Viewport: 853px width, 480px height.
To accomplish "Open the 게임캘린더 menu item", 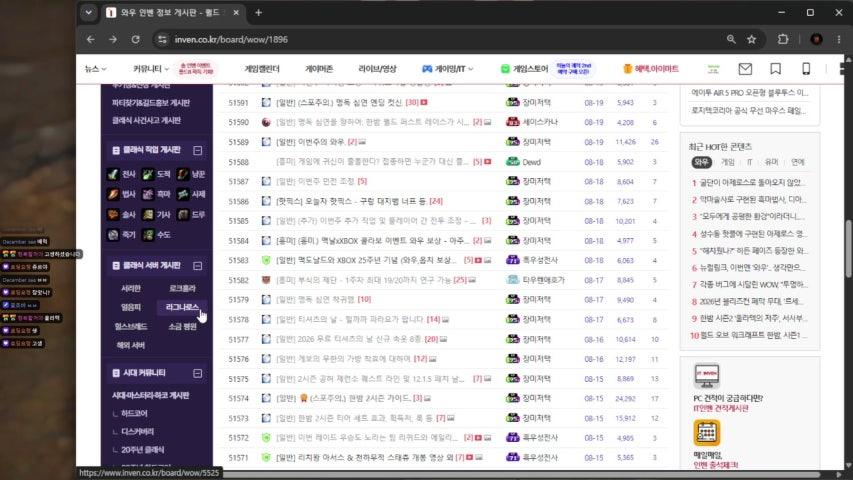I will click(x=262, y=69).
